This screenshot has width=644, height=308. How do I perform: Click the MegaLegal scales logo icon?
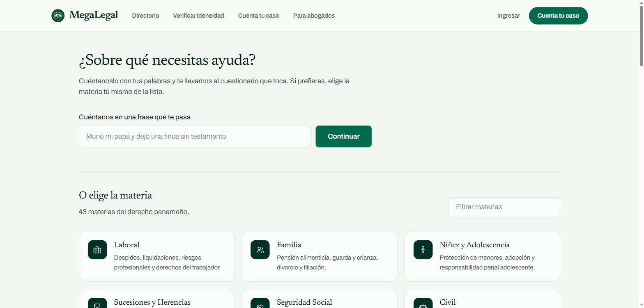coord(58,16)
